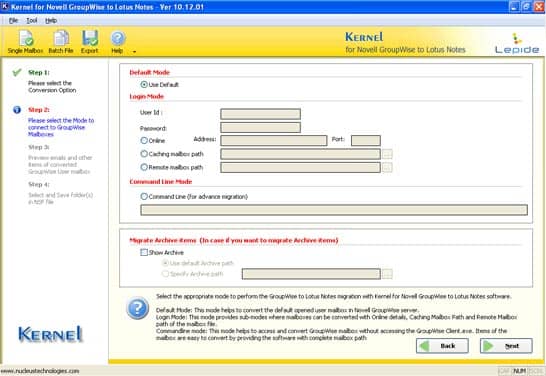
Task: Open the Help toolbar icon
Action: (117, 42)
